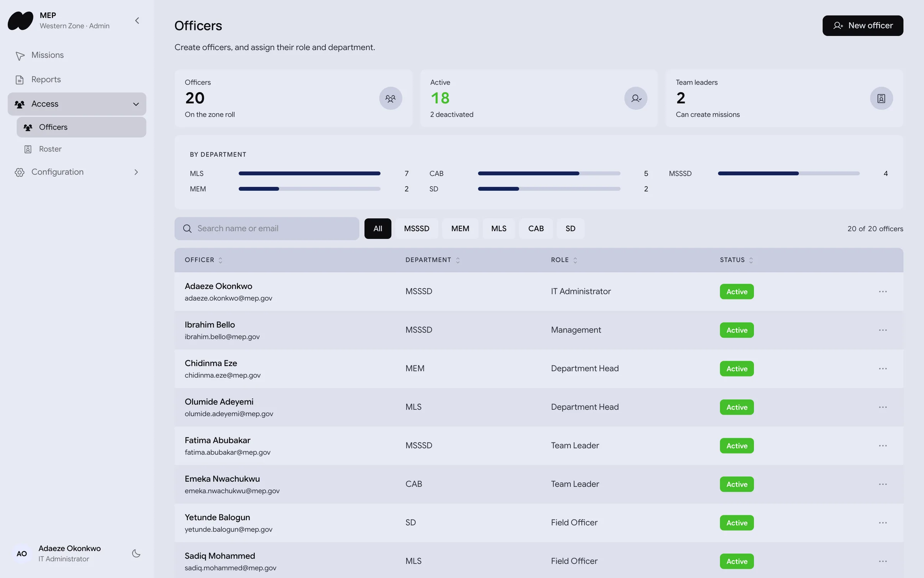The height and width of the screenshot is (578, 924).
Task: Expand the Configuration section
Action: (x=77, y=172)
